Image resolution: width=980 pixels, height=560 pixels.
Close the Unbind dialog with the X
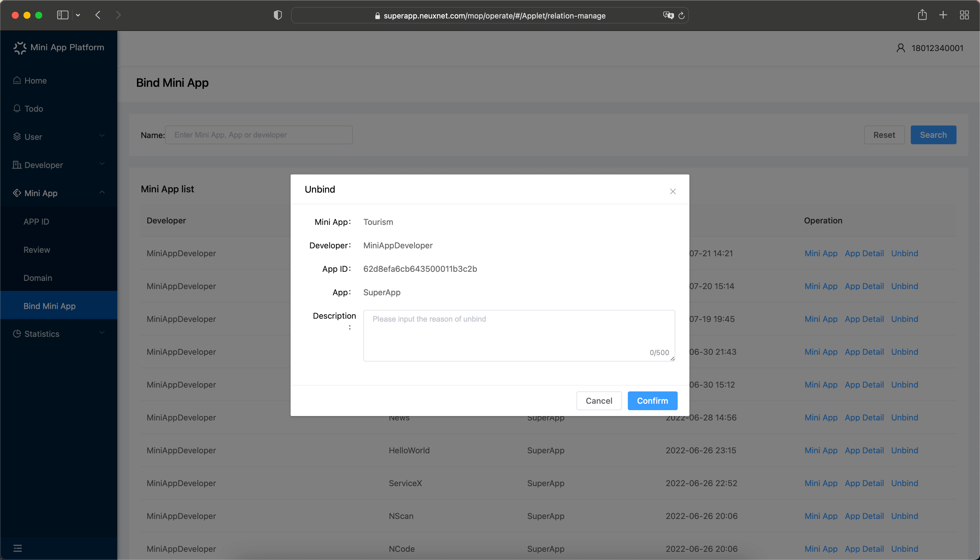(673, 191)
